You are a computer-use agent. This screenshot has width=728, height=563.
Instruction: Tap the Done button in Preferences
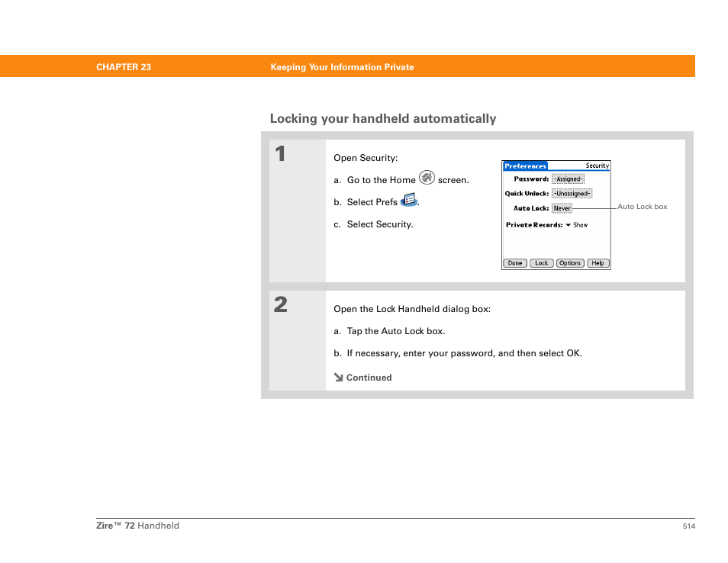pos(515,263)
